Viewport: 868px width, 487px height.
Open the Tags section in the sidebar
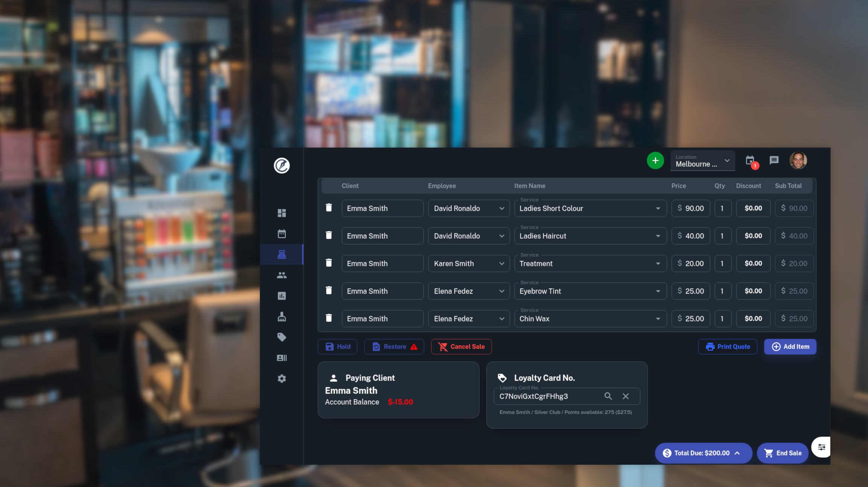tap(281, 337)
